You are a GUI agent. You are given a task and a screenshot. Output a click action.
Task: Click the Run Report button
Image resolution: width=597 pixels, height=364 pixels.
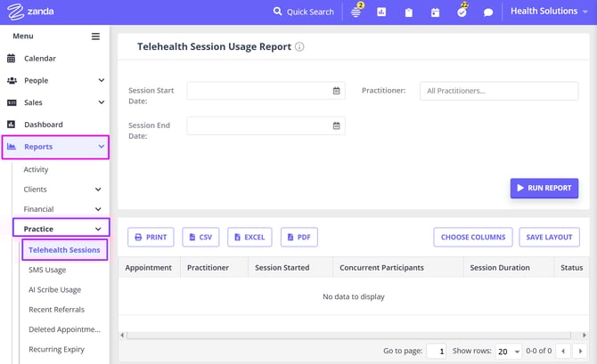pyautogui.click(x=544, y=188)
